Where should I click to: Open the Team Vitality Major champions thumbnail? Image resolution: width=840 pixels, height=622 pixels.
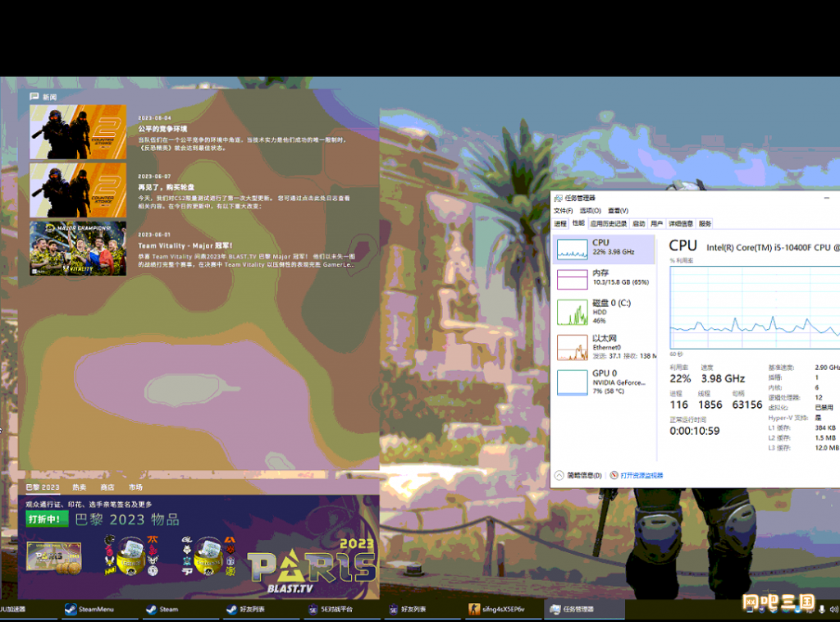[x=78, y=249]
